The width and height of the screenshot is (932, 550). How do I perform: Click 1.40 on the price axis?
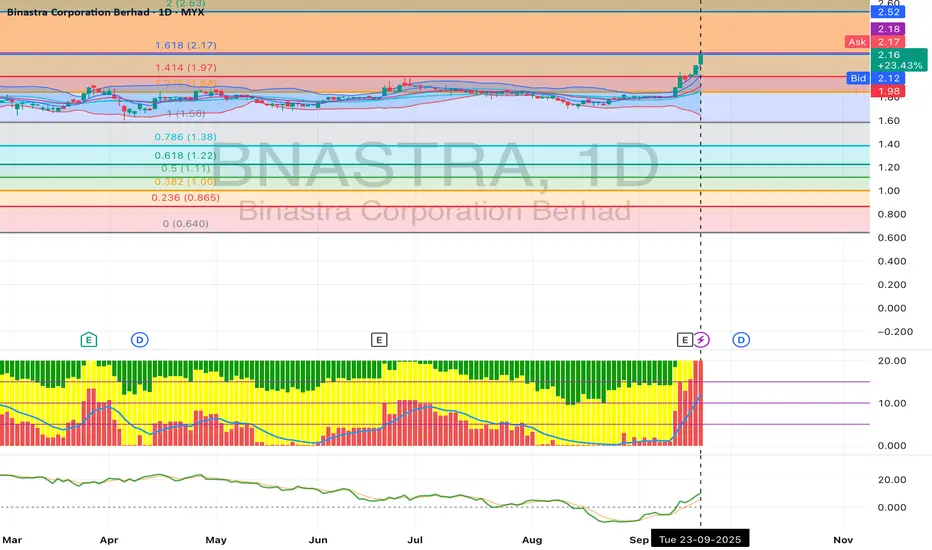pos(889,144)
